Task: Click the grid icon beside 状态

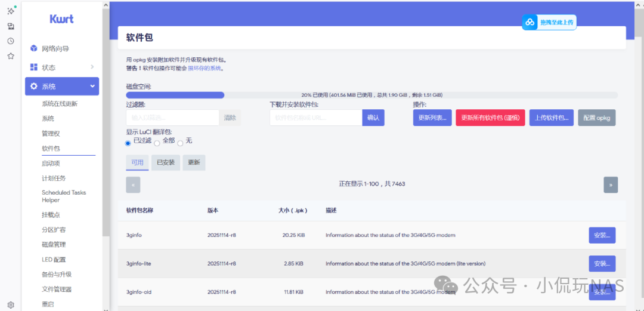Action: (x=33, y=67)
